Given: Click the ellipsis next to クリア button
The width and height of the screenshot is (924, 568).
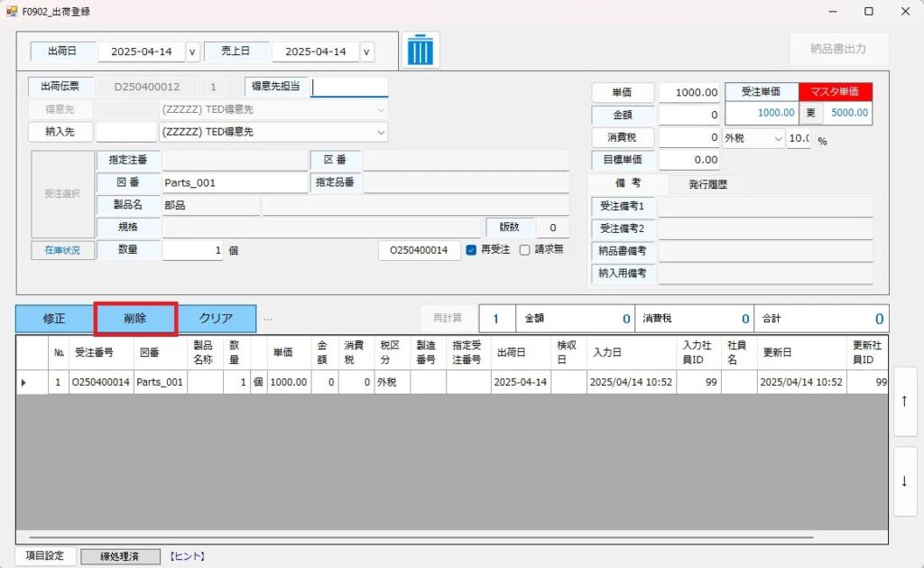Looking at the screenshot, I should point(268,320).
